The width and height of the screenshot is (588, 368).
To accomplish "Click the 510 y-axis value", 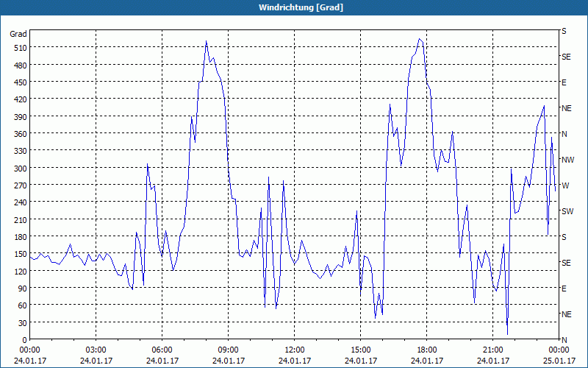I will (21, 48).
